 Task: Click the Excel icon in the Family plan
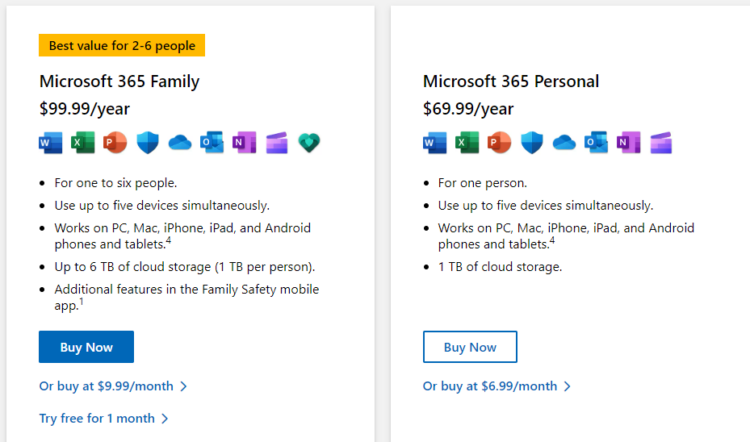[83, 143]
